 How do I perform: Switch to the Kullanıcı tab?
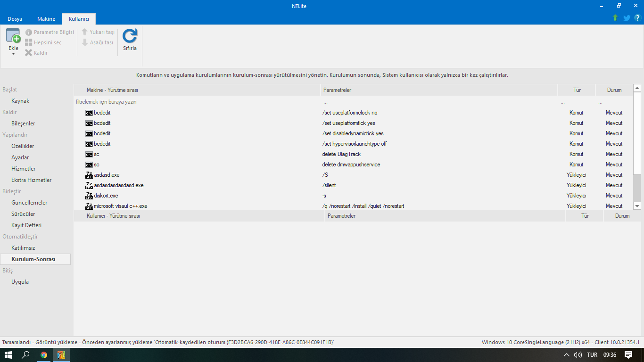click(79, 19)
